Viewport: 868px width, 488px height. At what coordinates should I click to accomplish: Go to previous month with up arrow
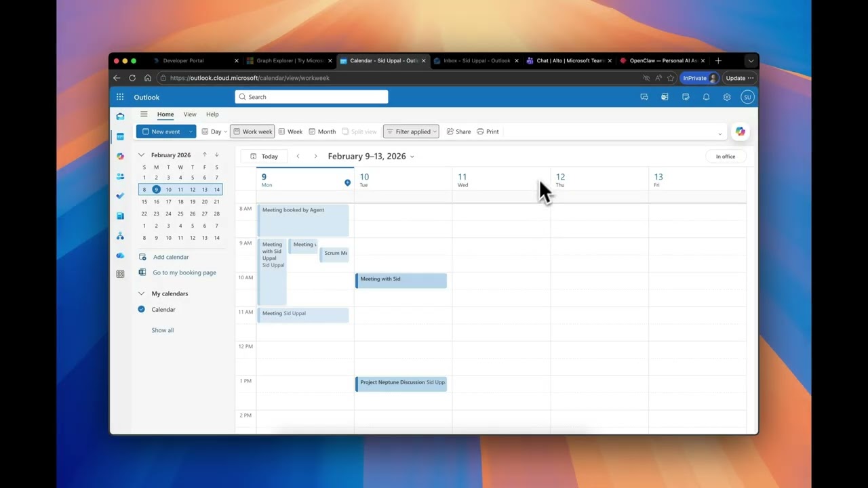(205, 155)
